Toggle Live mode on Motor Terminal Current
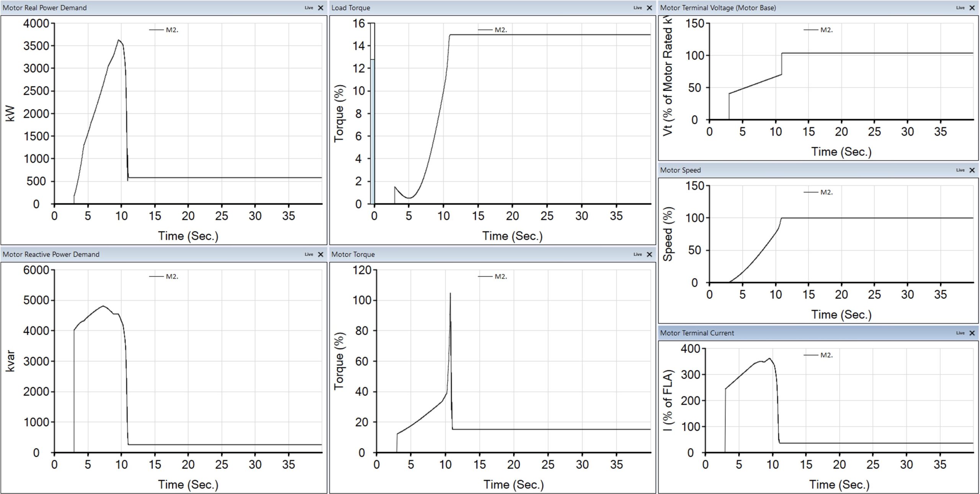 point(960,333)
